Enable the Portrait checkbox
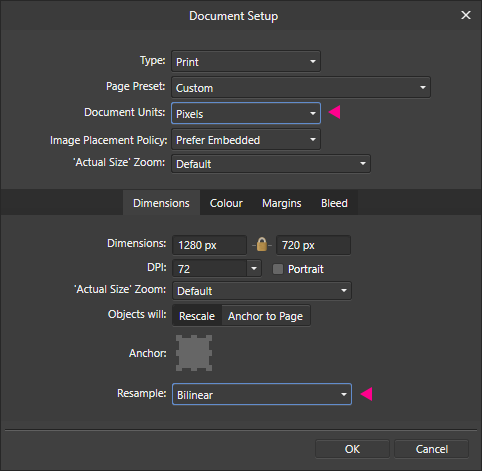Image resolution: width=482 pixels, height=471 pixels. click(278, 269)
